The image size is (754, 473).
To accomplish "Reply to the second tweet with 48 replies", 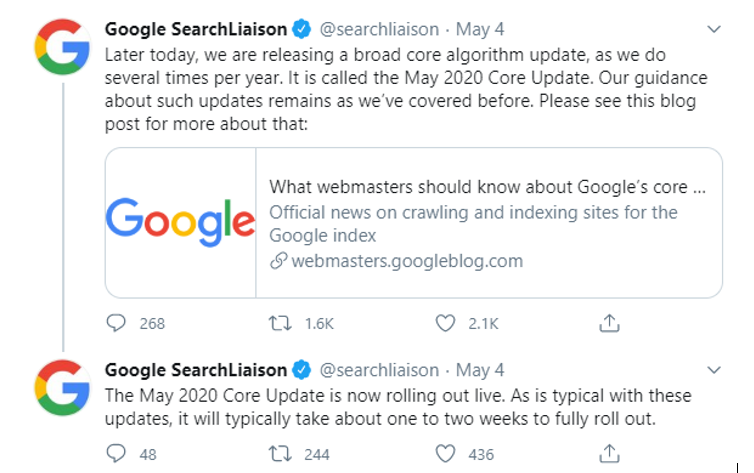I will point(117,454).
